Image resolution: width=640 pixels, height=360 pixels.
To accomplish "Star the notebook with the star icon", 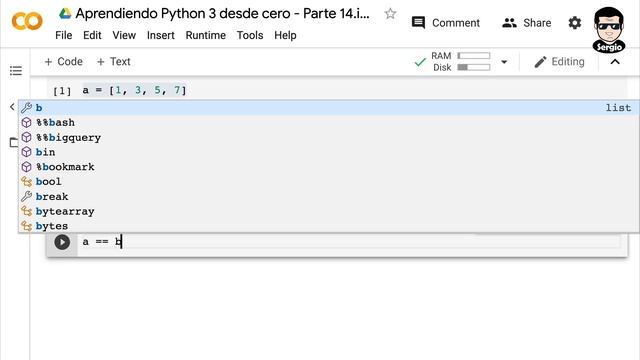I will 390,14.
